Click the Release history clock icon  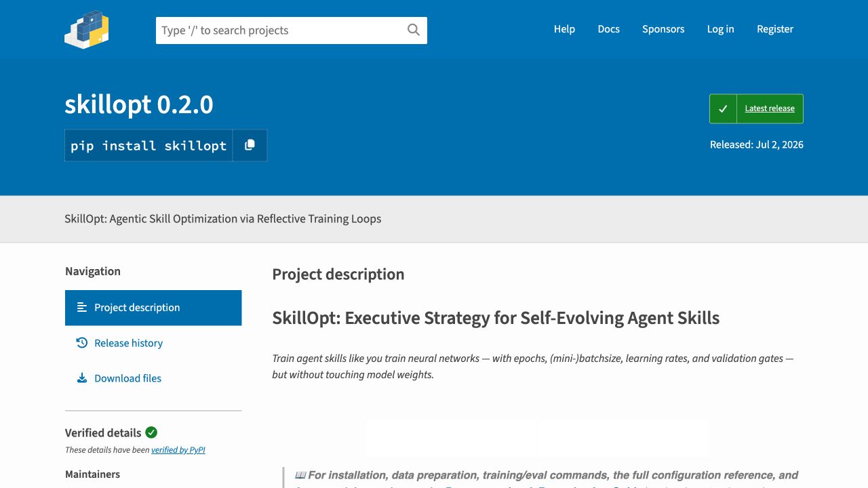(82, 343)
